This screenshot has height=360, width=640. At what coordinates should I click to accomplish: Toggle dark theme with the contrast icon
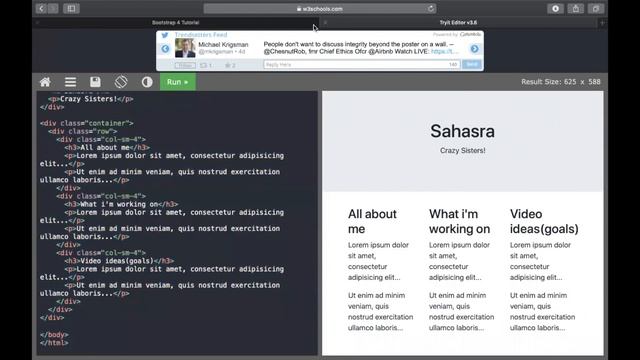click(x=147, y=82)
